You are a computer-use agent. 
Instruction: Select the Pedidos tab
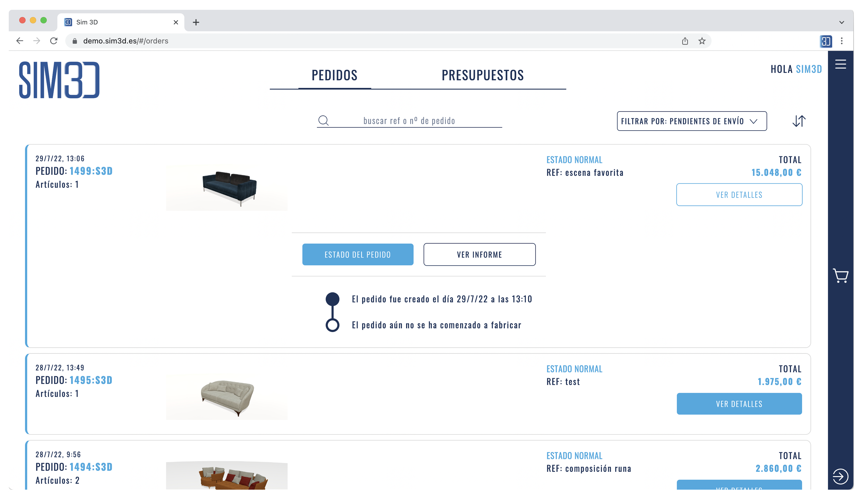(x=334, y=75)
